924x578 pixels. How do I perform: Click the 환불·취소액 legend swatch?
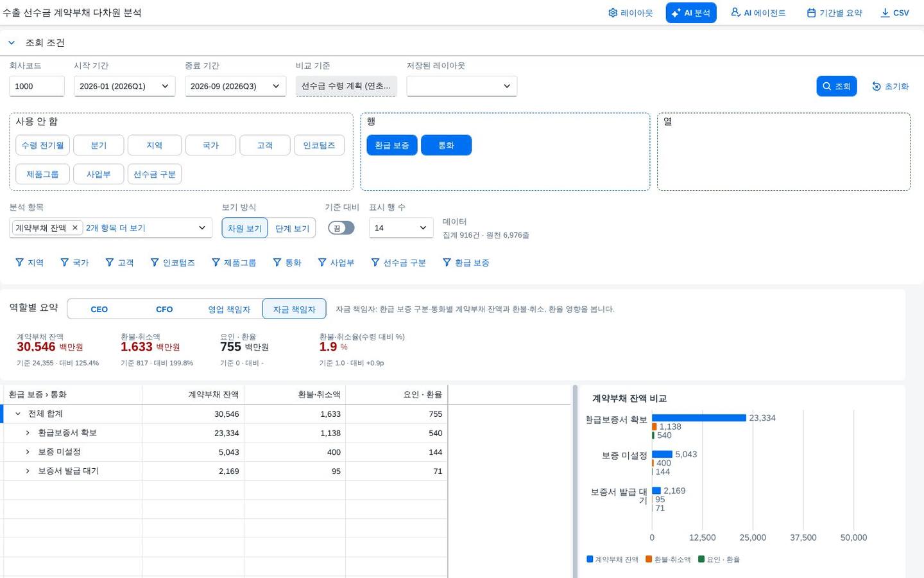coord(649,559)
